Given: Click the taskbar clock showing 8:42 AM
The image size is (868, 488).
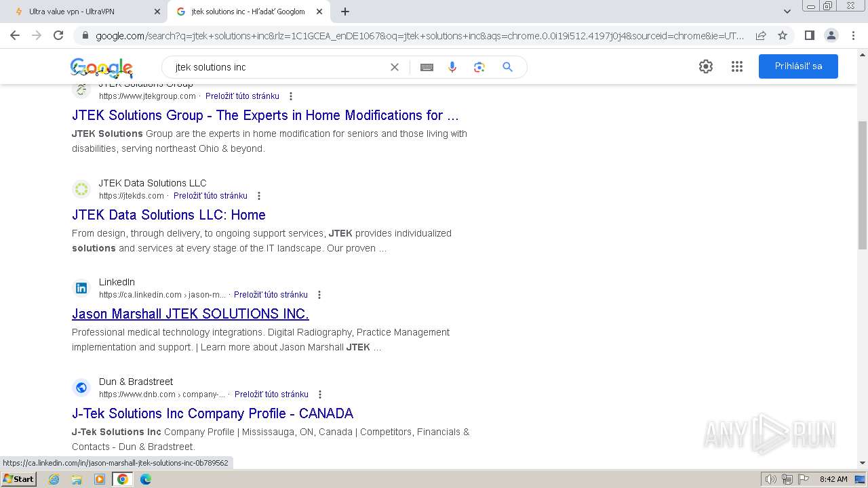Looking at the screenshot, I should [833, 479].
